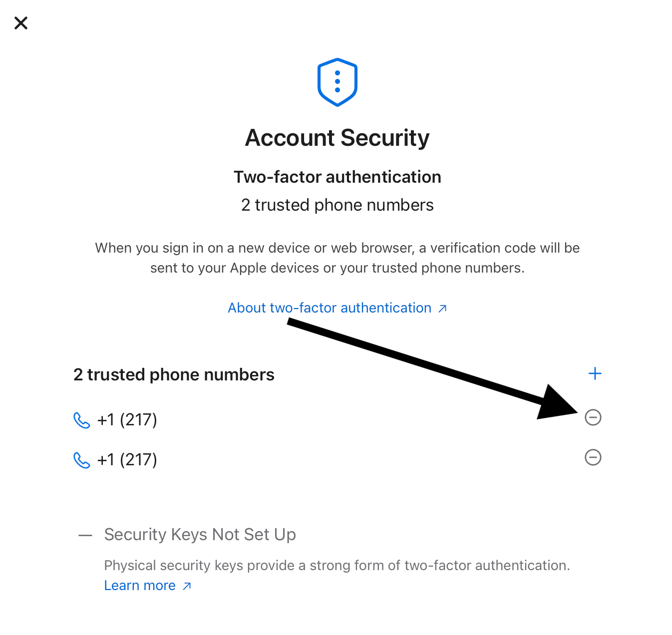Click the first phone handset icon
The height and width of the screenshot is (635, 672).
pyautogui.click(x=81, y=420)
